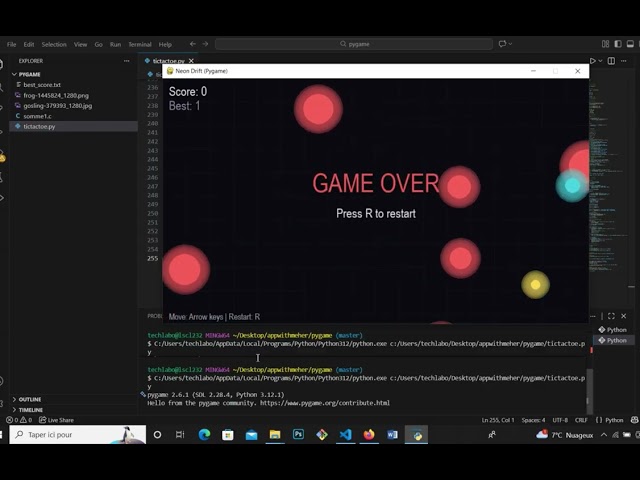Select the second Python terminal
640x480 pixels.
(x=612, y=340)
